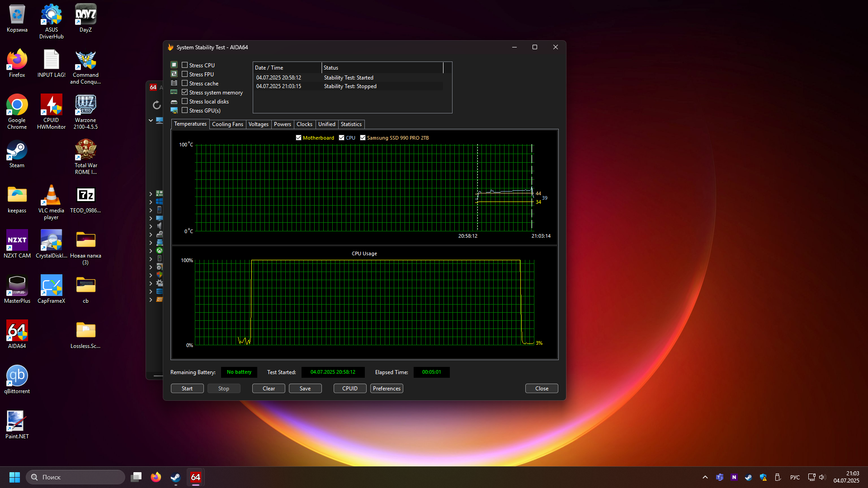
Task: Launch CPUID HWMonitor shortcut
Action: [x=51, y=112]
